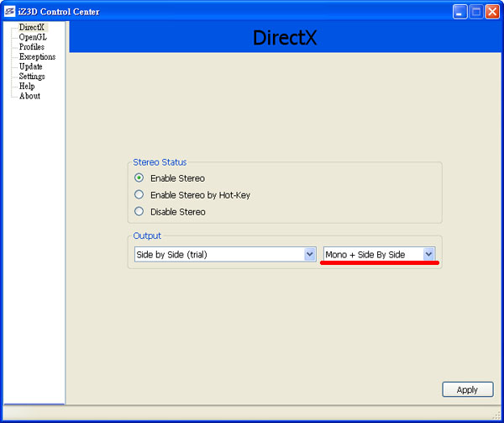
Task: Open the Exceptions page
Action: click(x=37, y=56)
